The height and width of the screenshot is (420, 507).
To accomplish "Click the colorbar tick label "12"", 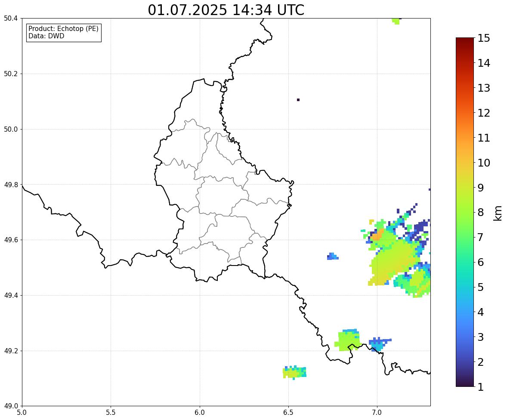I will click(x=484, y=113).
